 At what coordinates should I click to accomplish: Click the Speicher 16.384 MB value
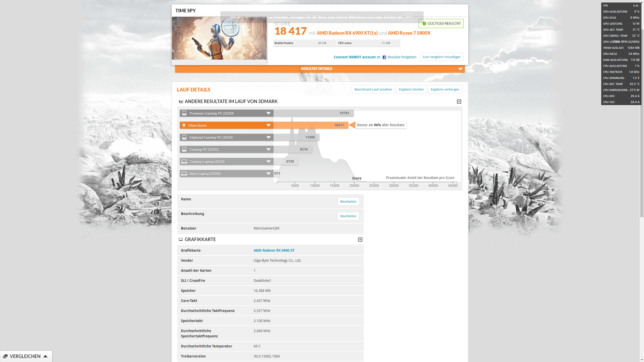tap(262, 291)
